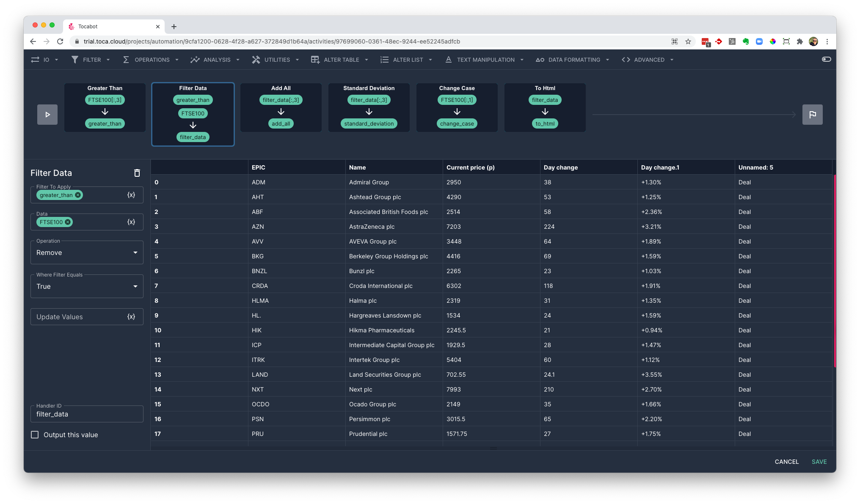Image resolution: width=860 pixels, height=504 pixels.
Task: Enable Output this value checkbox
Action: tap(35, 435)
